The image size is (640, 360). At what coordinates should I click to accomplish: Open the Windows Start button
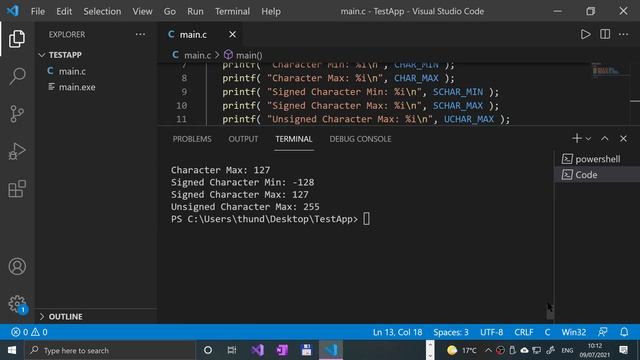[x=12, y=350]
